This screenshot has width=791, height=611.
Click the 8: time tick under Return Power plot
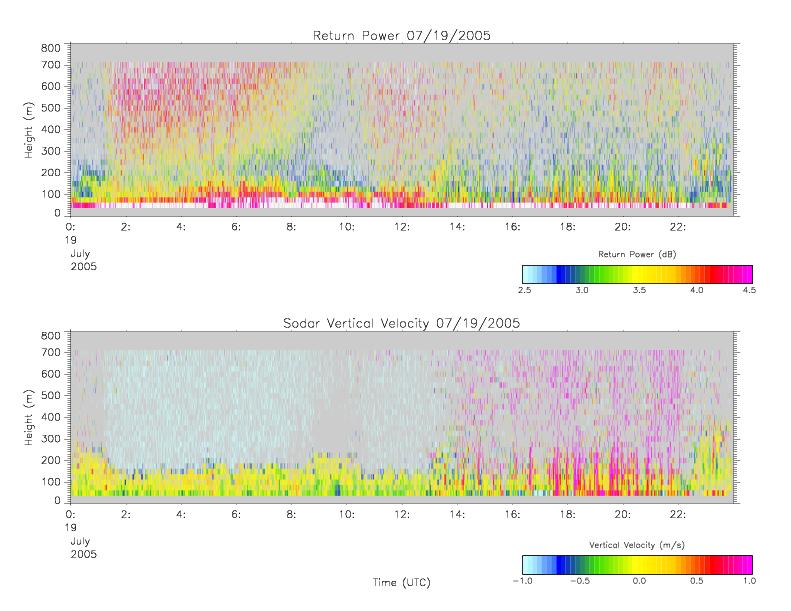(x=292, y=227)
